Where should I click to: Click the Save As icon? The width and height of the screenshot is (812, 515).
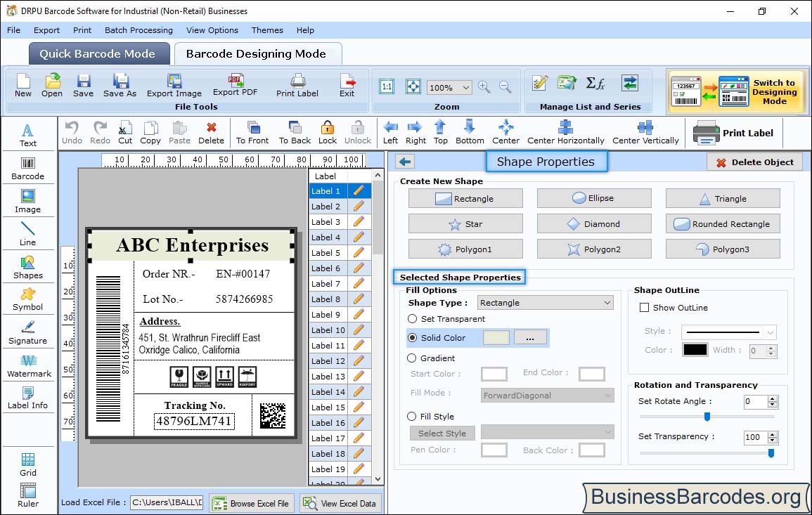point(120,86)
